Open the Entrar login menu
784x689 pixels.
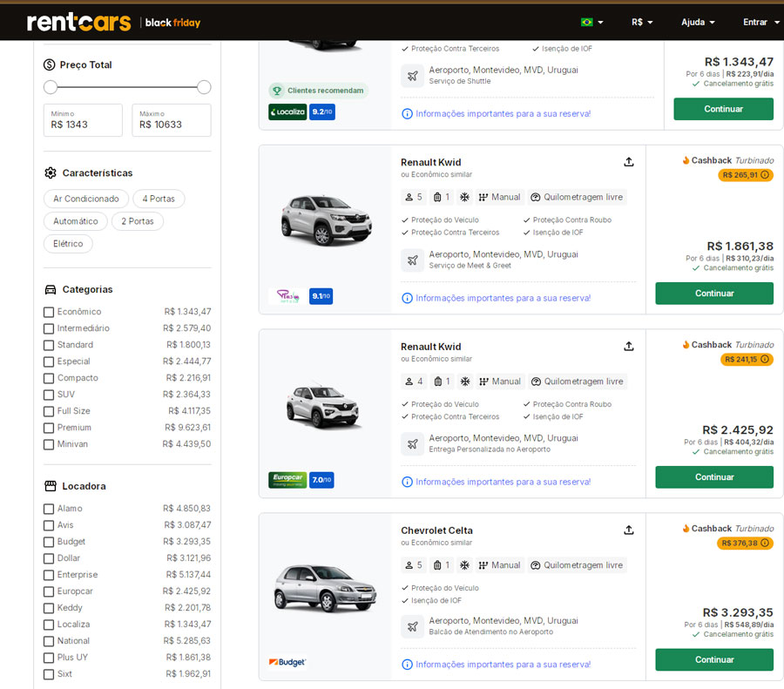(760, 22)
